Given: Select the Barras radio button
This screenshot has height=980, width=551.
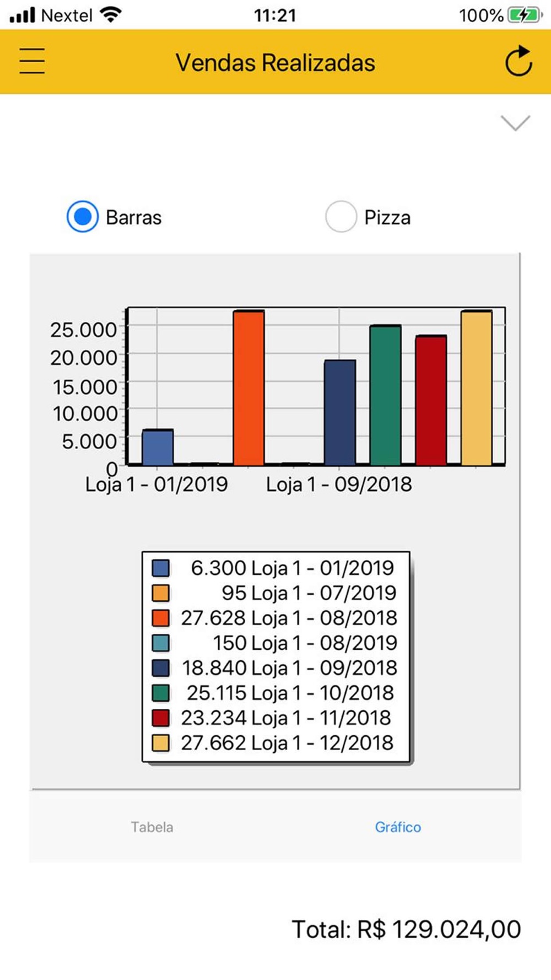Looking at the screenshot, I should click(x=83, y=217).
